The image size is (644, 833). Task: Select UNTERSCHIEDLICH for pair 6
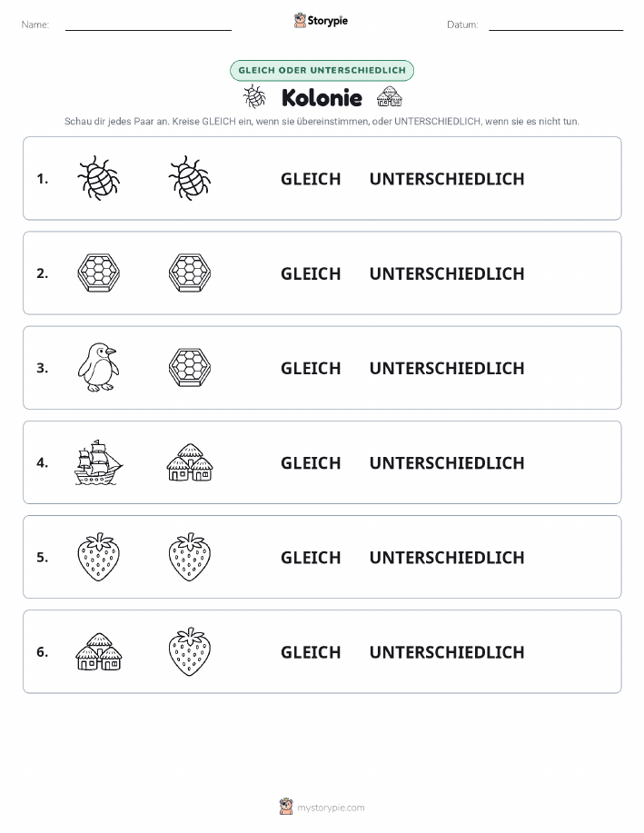(447, 652)
